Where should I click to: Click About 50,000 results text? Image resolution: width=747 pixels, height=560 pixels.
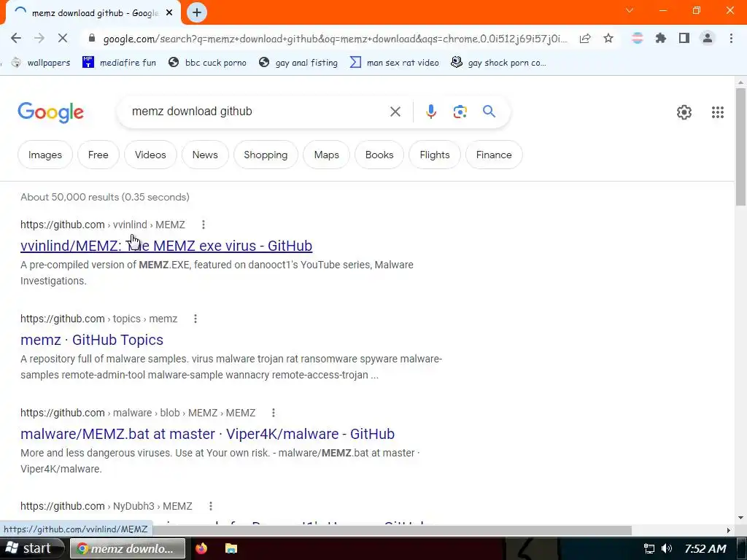pyautogui.click(x=105, y=197)
